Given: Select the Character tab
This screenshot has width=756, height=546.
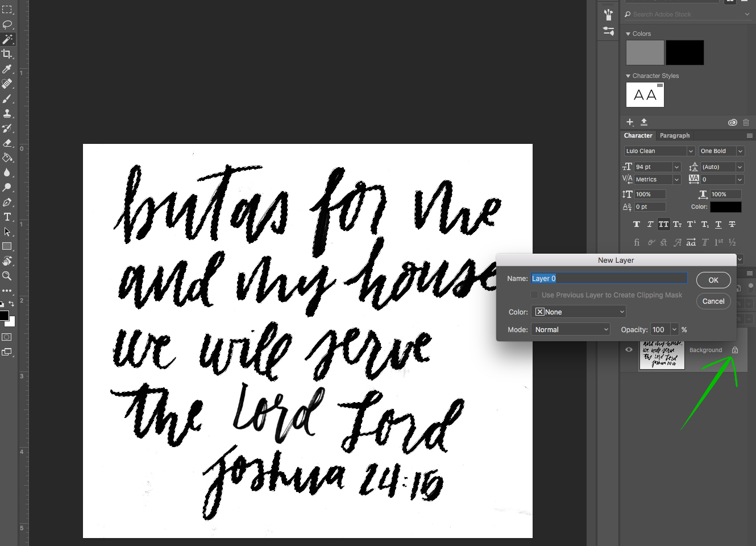Looking at the screenshot, I should tap(638, 135).
